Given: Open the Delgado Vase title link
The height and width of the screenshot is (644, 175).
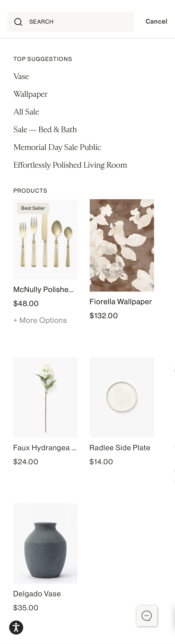Looking at the screenshot, I should [37, 594].
